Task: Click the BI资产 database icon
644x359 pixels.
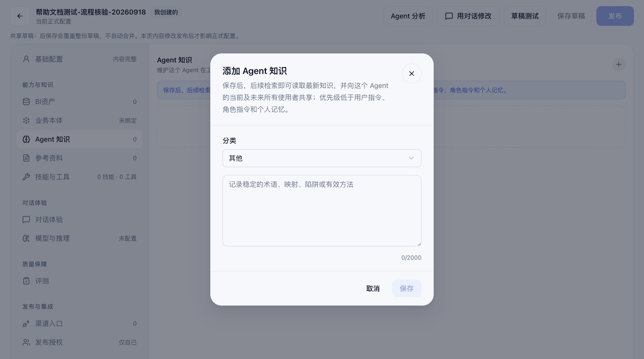Action: (x=26, y=101)
